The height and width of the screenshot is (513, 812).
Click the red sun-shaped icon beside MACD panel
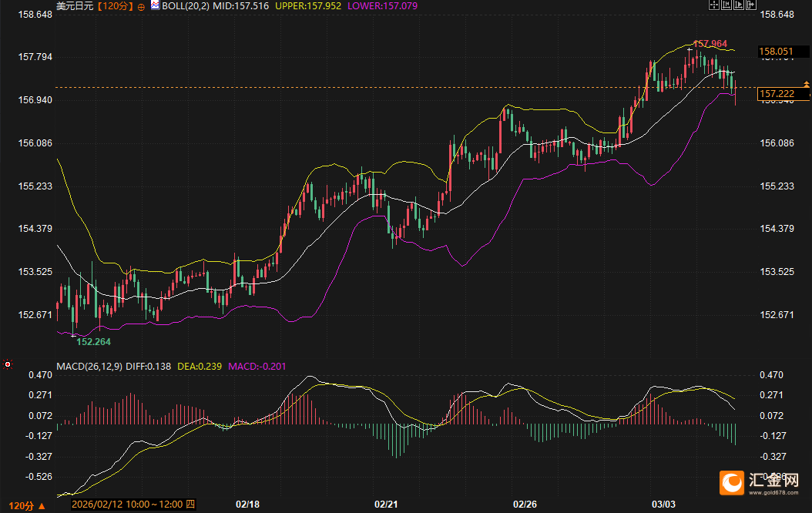tap(8, 364)
